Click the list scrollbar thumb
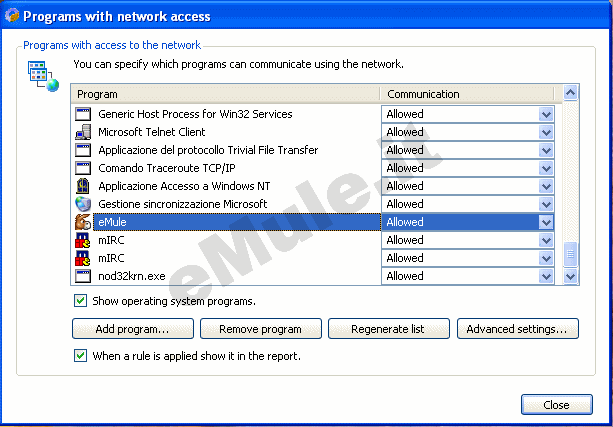 point(570,254)
